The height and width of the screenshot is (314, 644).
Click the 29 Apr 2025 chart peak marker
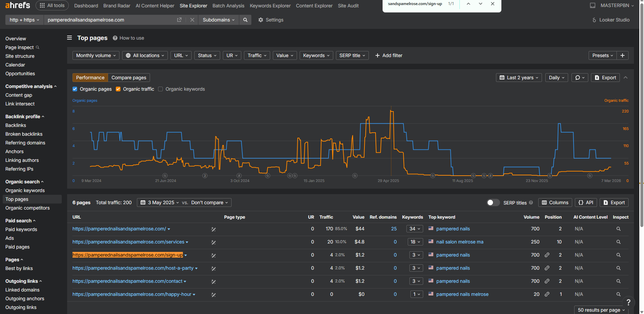pos(391,111)
